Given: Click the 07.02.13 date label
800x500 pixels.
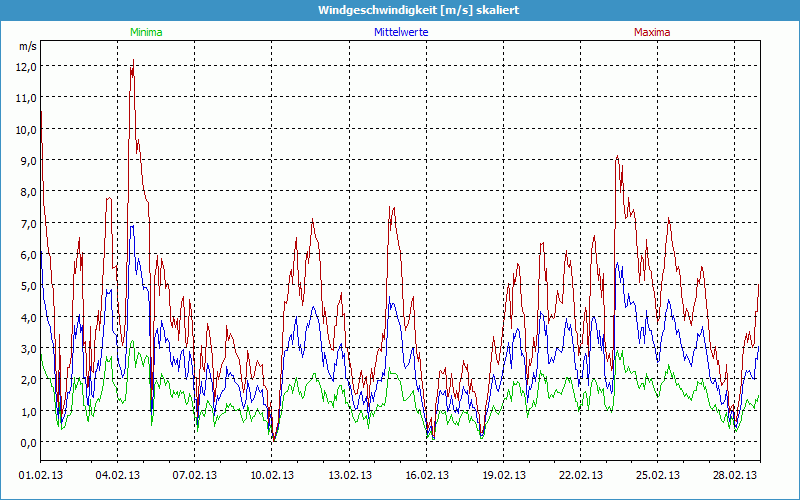Looking at the screenshot, I should 195,475.
